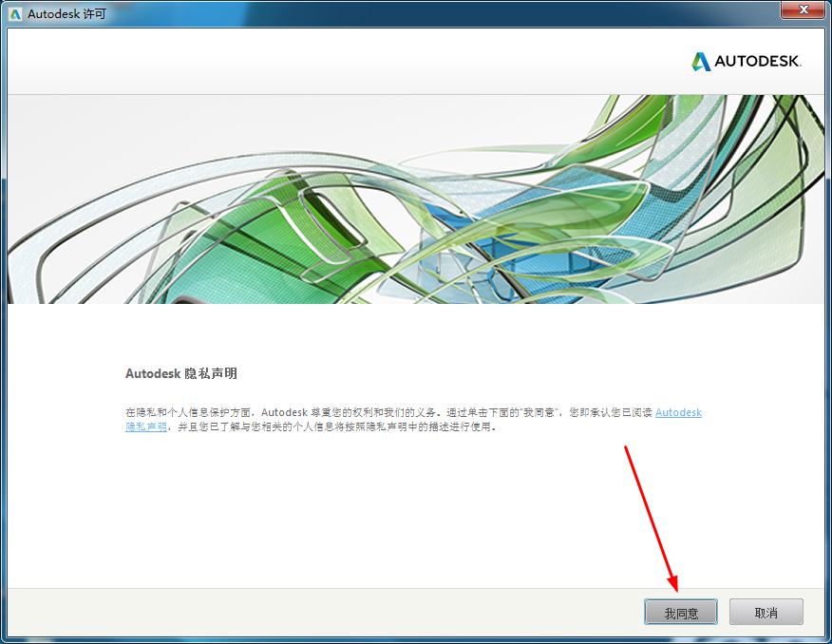Close the Autodesk 许可 window
The width and height of the screenshot is (832, 644).
click(x=803, y=10)
